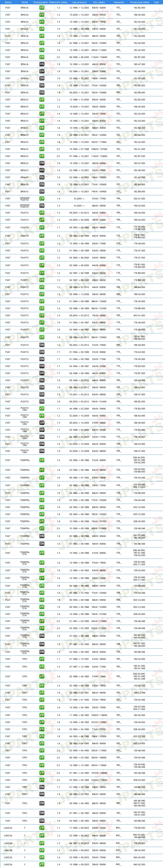Click the petrol icon in Punto 176 B6.000 row

pos(42,309)
